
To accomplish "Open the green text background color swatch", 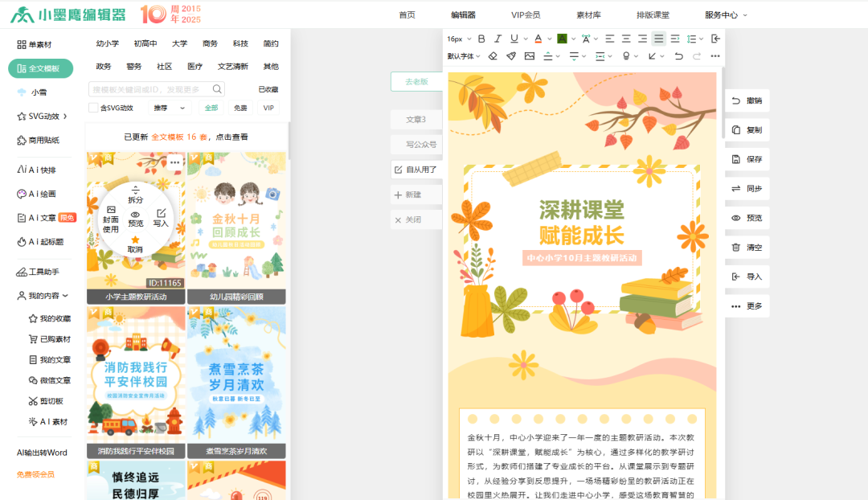I will [562, 39].
